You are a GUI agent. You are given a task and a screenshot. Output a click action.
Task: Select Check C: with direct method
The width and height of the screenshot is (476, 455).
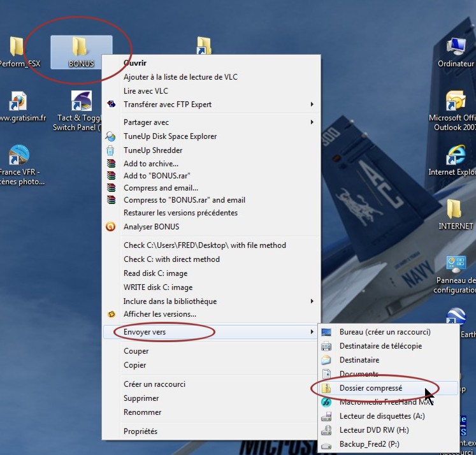tap(171, 259)
